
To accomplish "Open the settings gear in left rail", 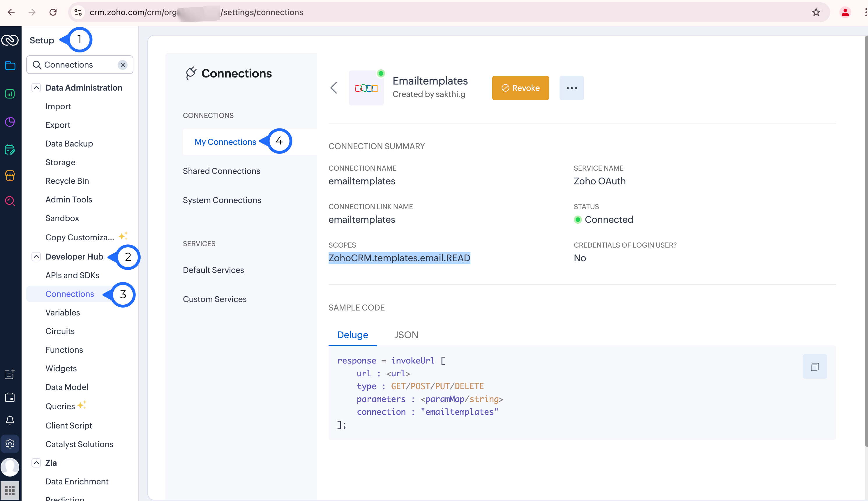I will [x=10, y=444].
